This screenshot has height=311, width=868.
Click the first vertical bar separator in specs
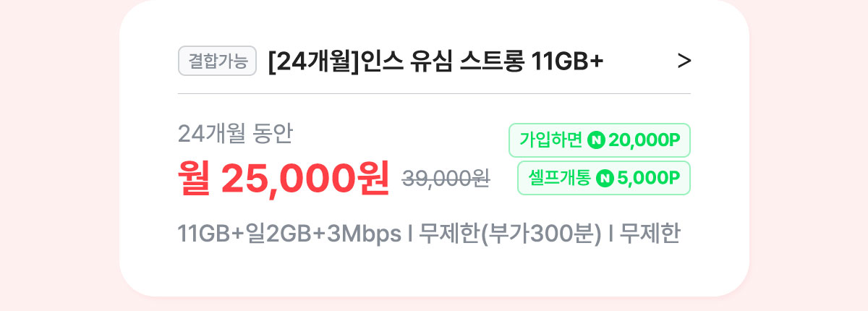tap(411, 235)
